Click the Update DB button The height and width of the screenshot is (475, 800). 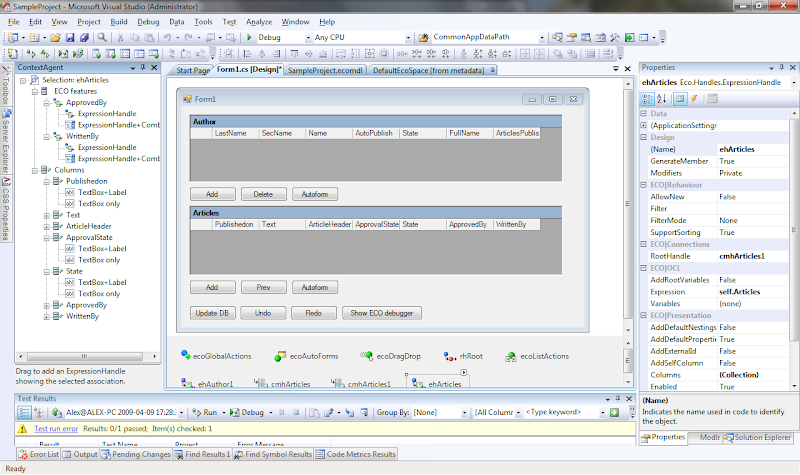[x=212, y=313]
